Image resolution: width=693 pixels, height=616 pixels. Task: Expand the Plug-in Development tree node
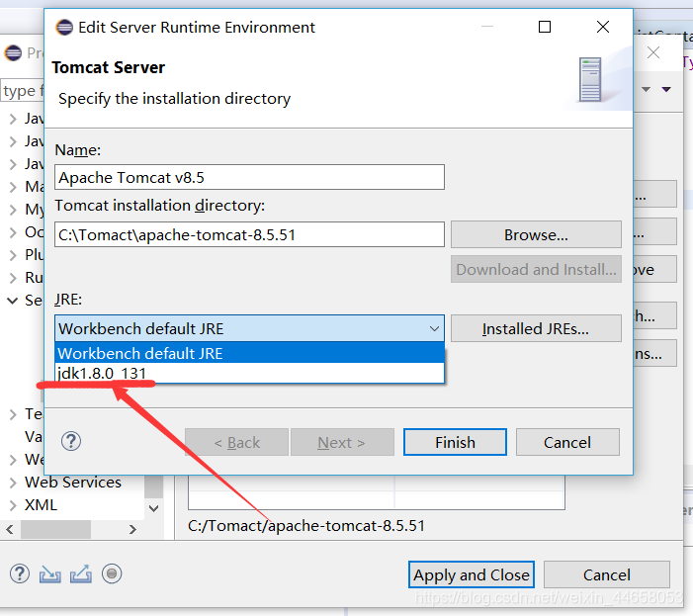tap(13, 255)
